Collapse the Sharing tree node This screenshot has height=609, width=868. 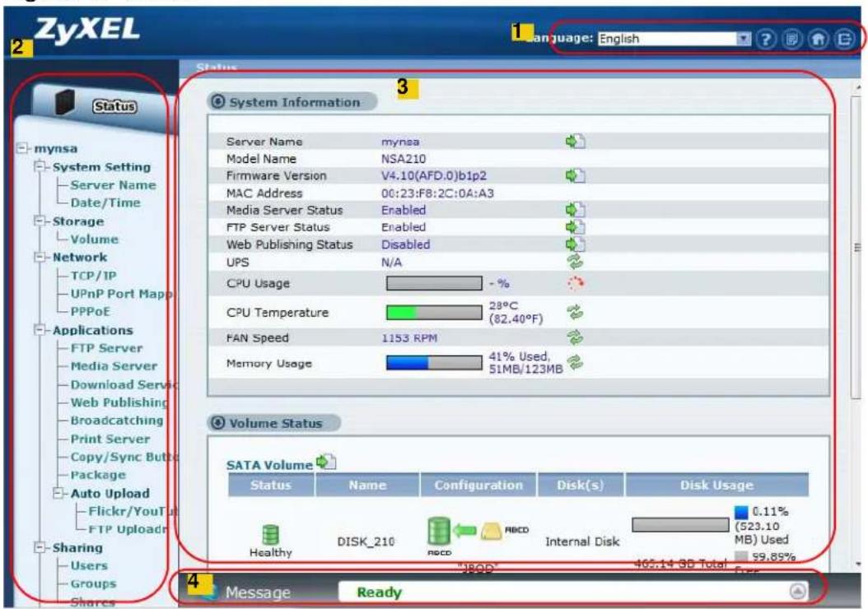click(40, 547)
